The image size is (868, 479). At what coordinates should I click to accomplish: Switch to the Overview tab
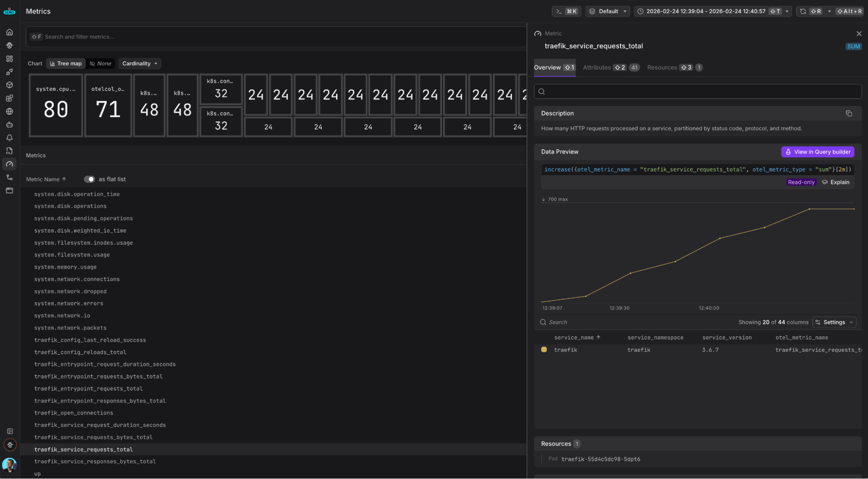click(x=554, y=67)
